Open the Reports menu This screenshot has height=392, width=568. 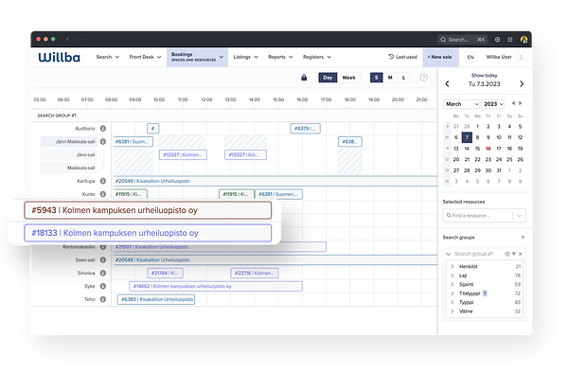coord(280,57)
